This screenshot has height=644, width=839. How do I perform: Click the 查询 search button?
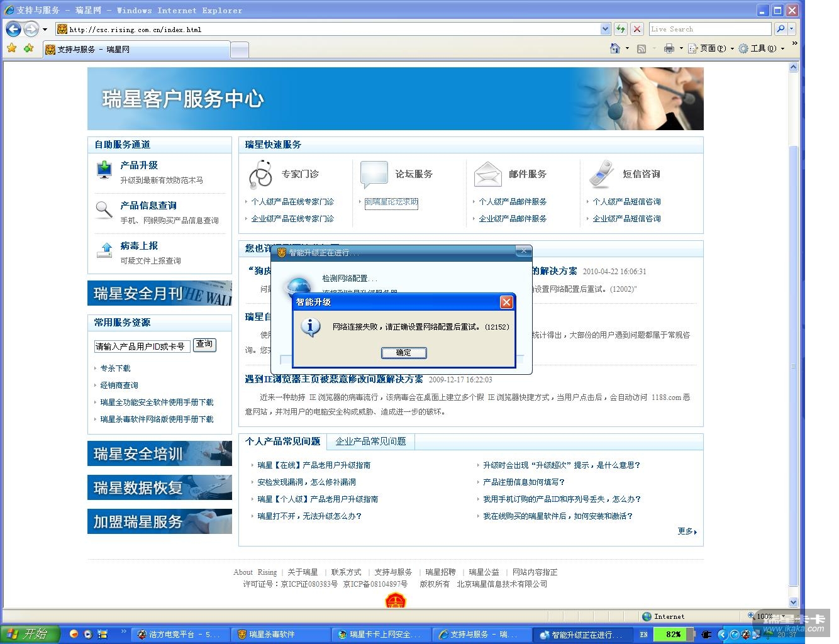pos(204,345)
